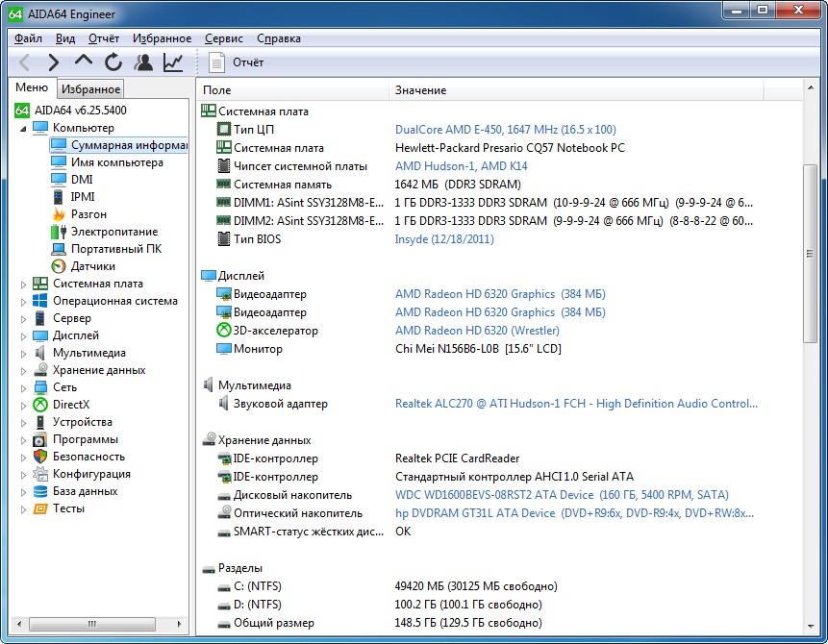Open the Избранное menu in the menu bar
This screenshot has height=644, width=828.
point(162,38)
